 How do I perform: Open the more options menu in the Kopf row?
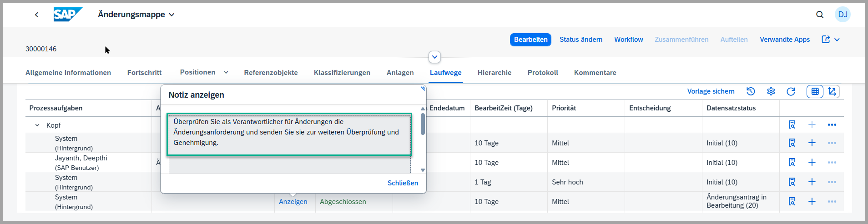tap(832, 125)
